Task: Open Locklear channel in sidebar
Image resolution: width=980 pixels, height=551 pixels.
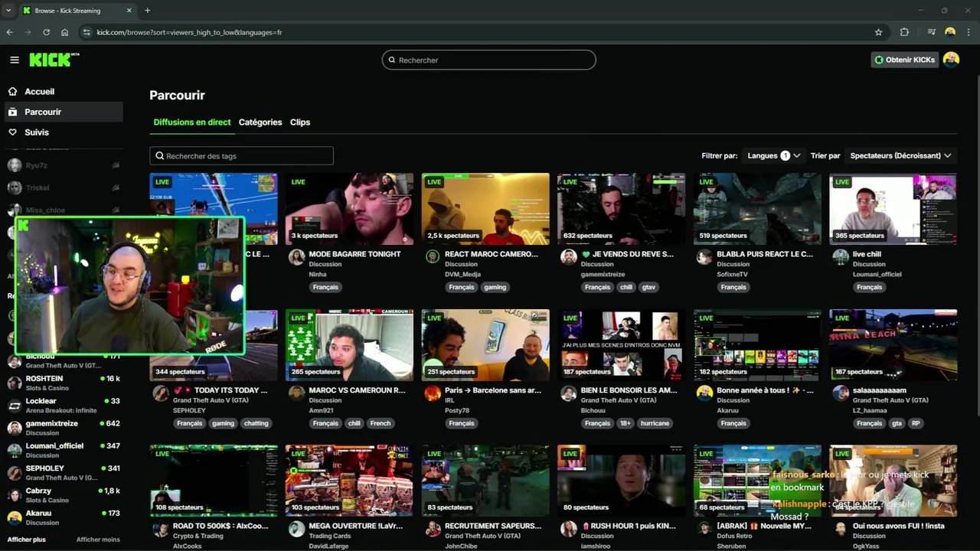Action: [x=64, y=405]
